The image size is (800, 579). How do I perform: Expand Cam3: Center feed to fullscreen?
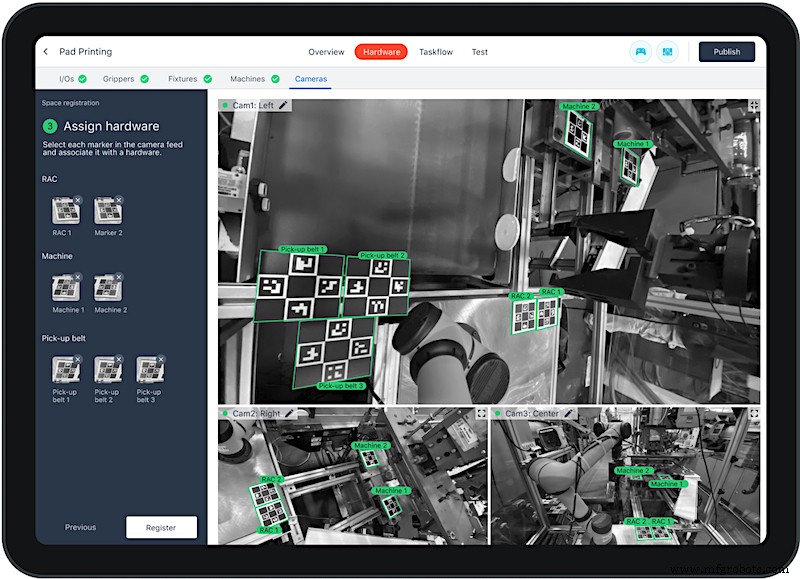tap(753, 413)
